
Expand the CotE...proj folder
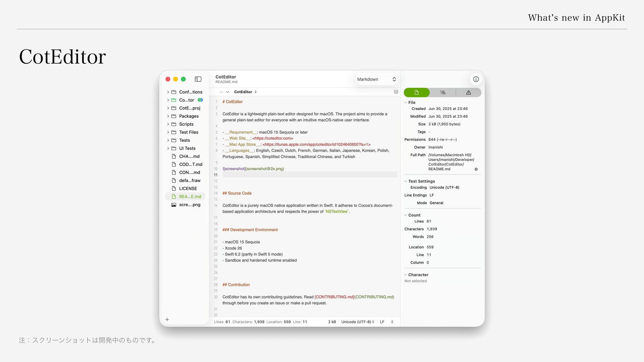[x=168, y=108]
